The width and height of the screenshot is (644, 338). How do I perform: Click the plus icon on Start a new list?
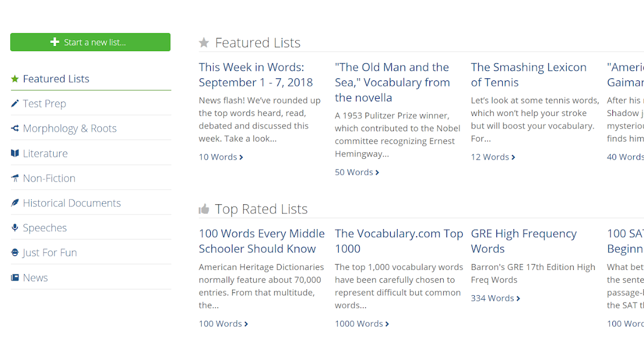55,42
